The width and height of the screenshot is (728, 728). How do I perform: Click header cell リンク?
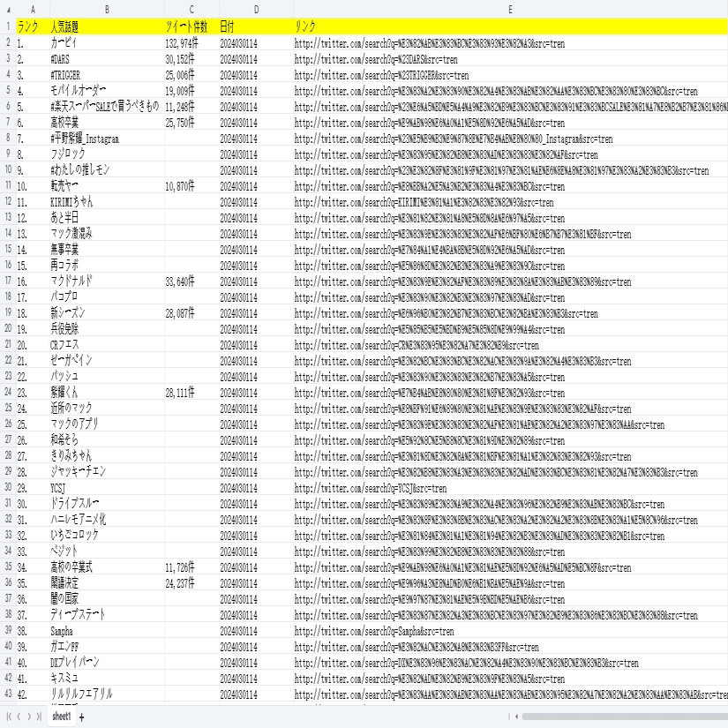(x=511, y=26)
